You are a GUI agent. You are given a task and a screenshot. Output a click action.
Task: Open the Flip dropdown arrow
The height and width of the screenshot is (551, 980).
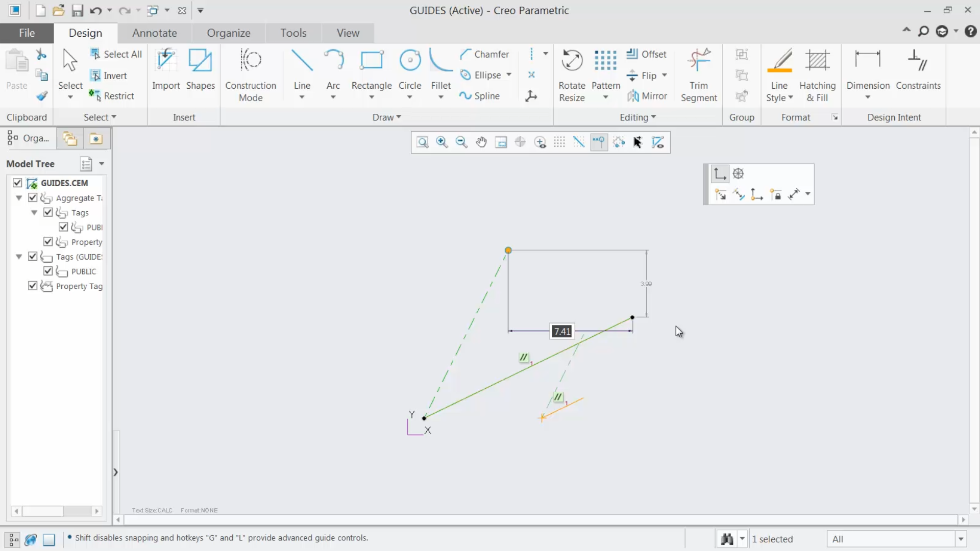click(x=664, y=76)
